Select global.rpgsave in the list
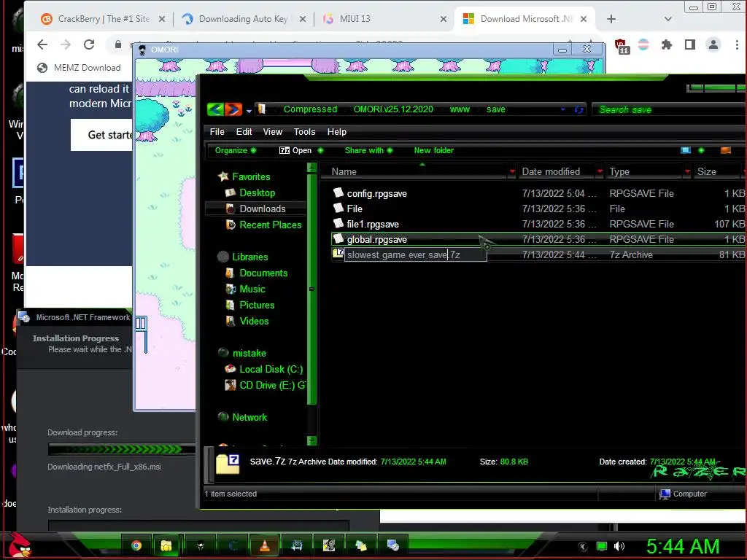The width and height of the screenshot is (747, 560). tap(377, 239)
